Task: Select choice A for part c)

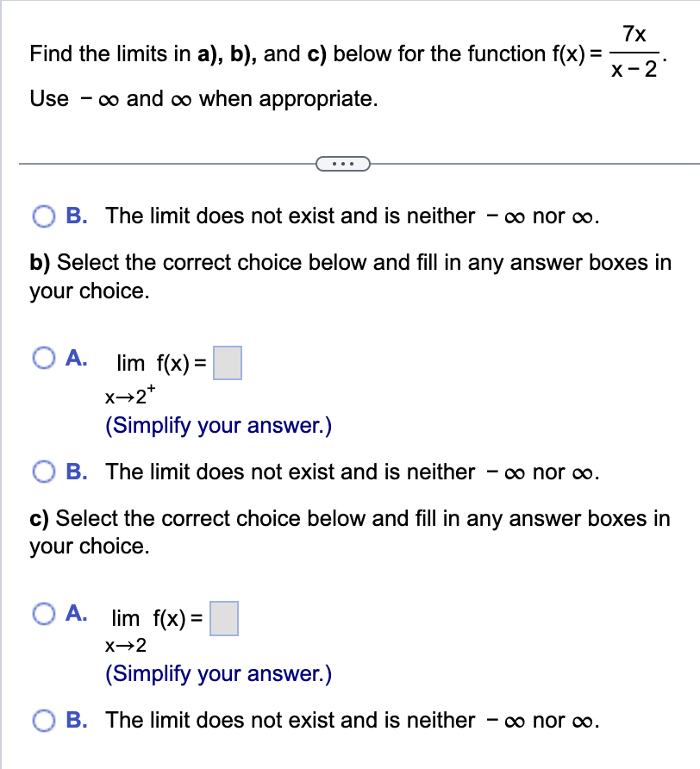Action: pos(42,614)
